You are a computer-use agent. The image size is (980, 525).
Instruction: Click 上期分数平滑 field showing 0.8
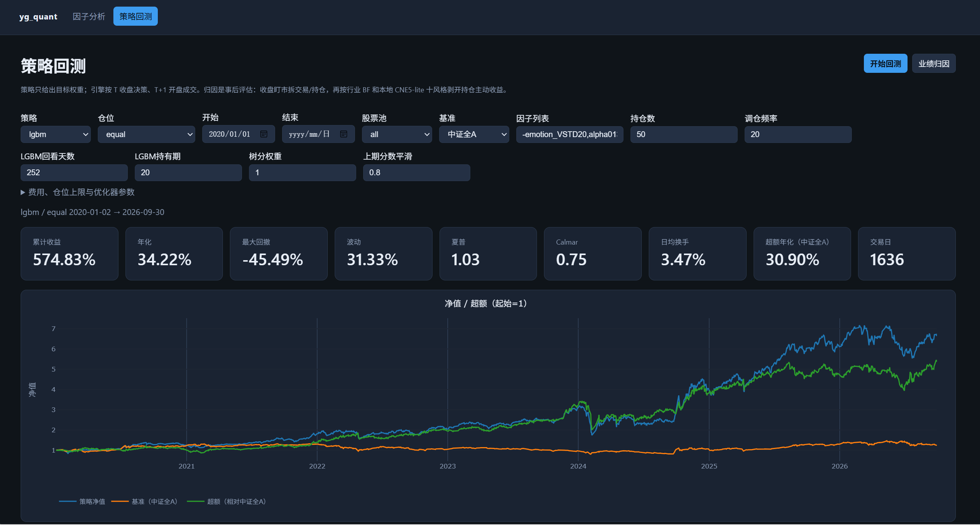[417, 173]
